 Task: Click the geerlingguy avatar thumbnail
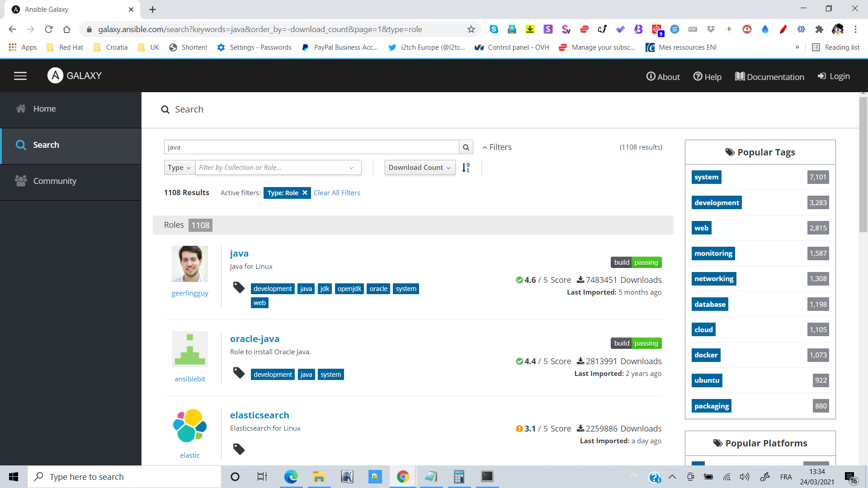190,264
